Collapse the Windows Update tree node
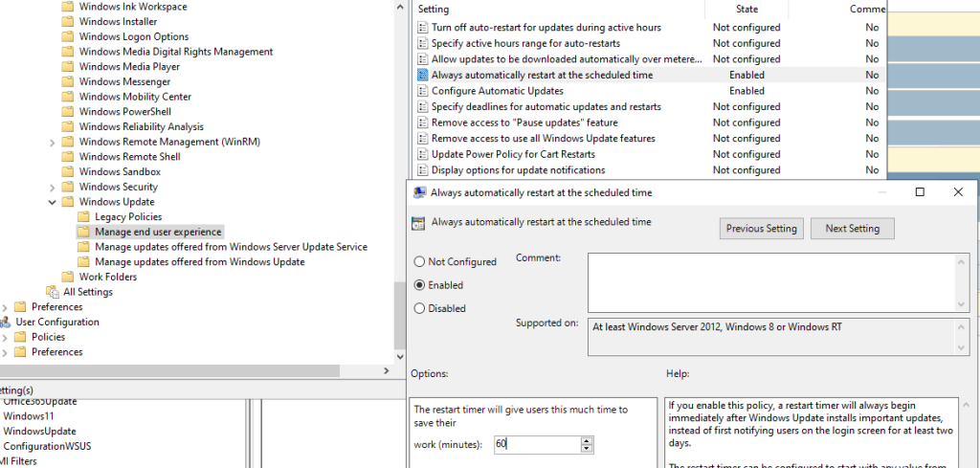Viewport: 980px width, 468px height. point(52,202)
